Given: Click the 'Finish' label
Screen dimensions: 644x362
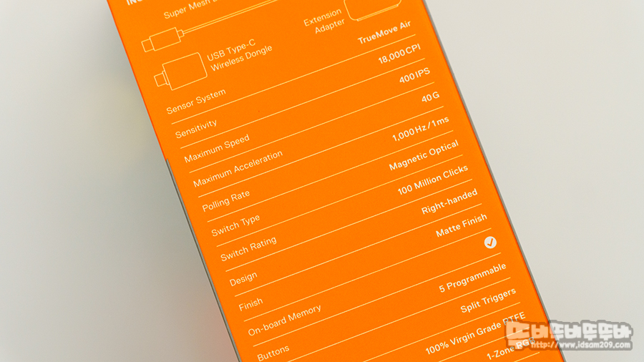Looking at the screenshot, I should pyautogui.click(x=250, y=305).
